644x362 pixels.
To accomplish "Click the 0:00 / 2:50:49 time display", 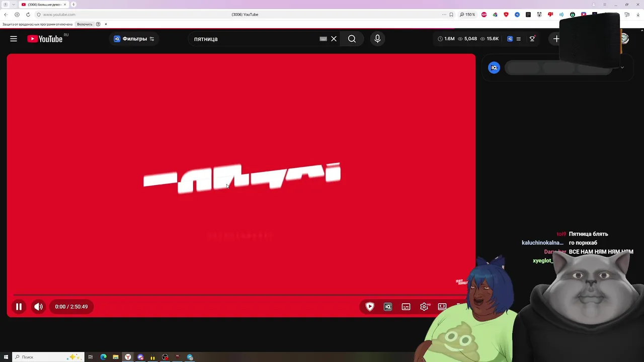I will click(x=71, y=307).
